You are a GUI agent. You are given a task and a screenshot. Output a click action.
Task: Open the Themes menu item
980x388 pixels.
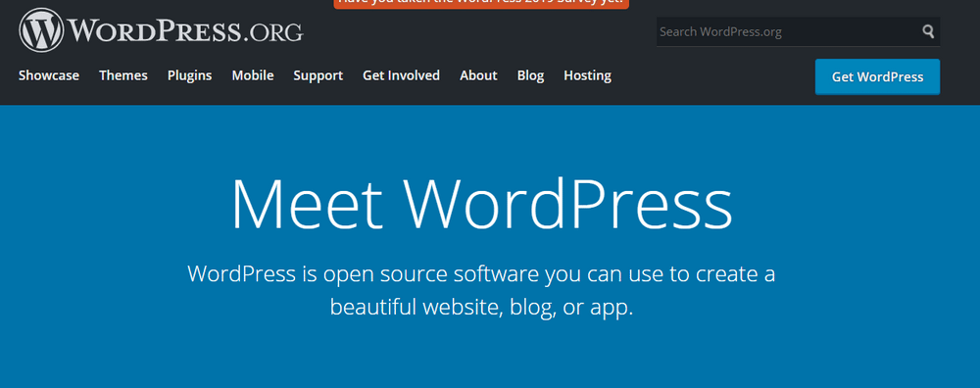point(123,75)
